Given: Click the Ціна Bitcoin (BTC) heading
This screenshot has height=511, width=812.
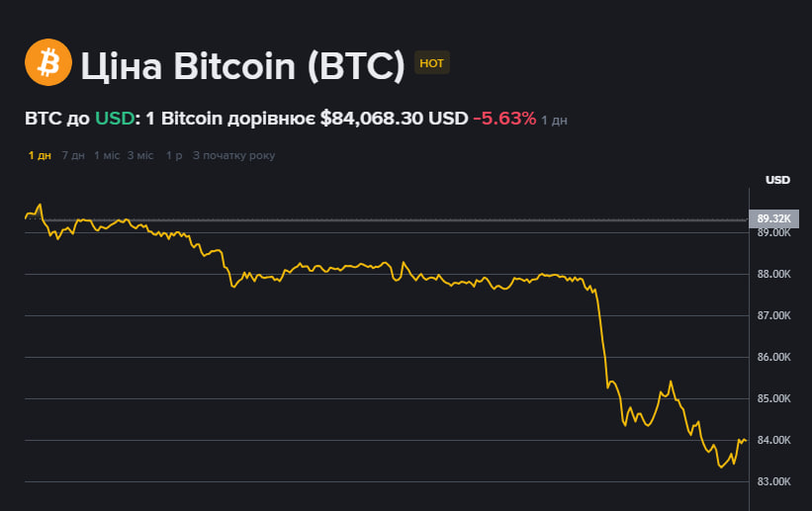Looking at the screenshot, I should pos(242,65).
